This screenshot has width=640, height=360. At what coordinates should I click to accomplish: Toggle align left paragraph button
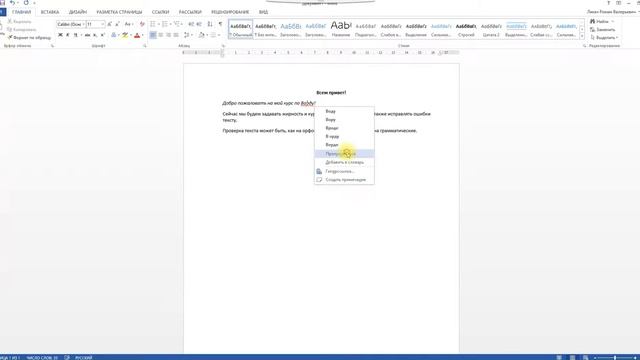[153, 36]
